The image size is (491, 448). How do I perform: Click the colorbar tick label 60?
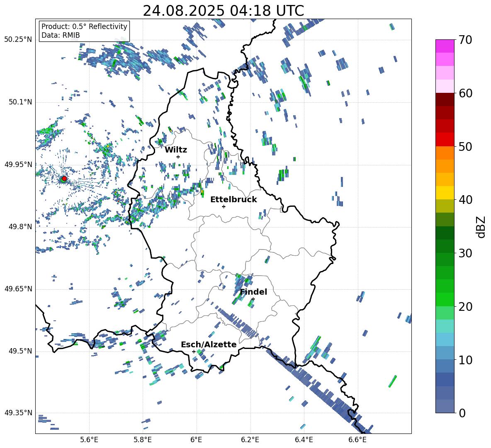[465, 93]
